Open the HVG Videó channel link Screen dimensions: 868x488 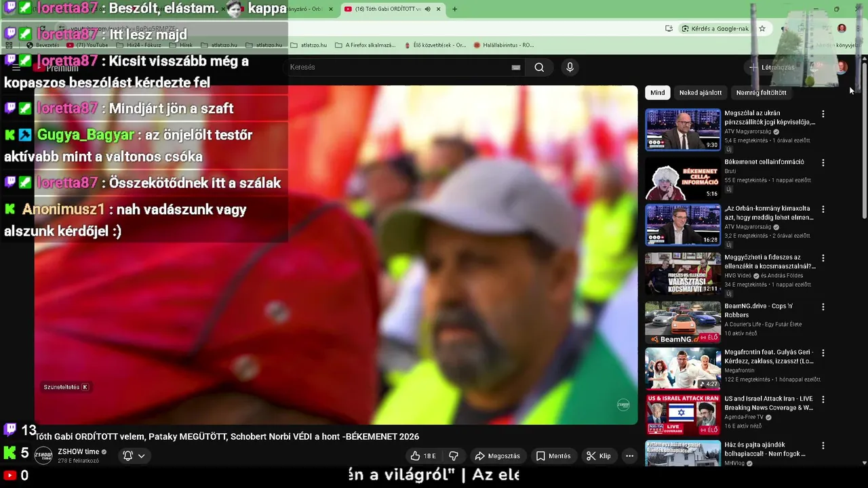point(738,276)
